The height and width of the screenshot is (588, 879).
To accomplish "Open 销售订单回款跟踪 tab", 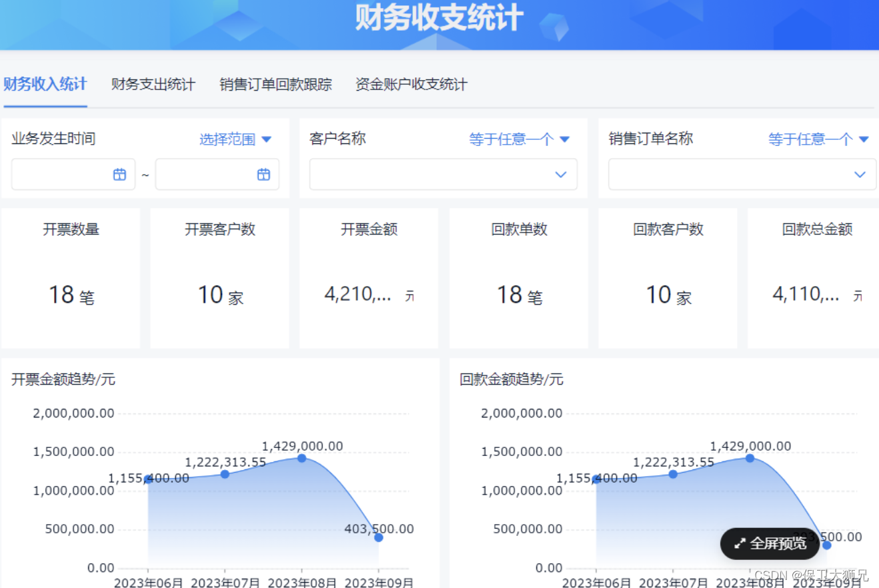I will tap(275, 85).
